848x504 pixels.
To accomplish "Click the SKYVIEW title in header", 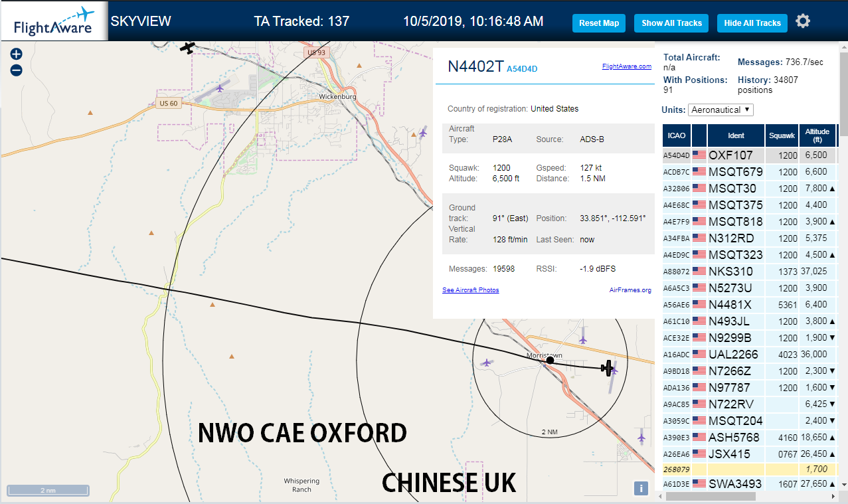I will [141, 21].
